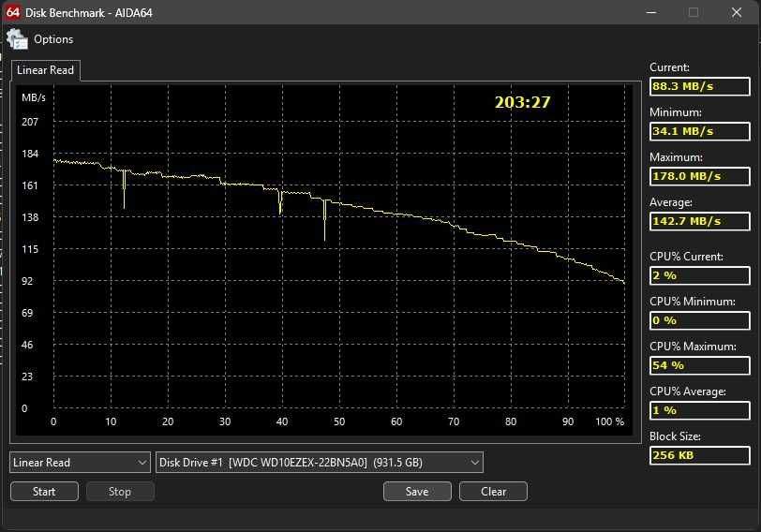The width and height of the screenshot is (761, 532).
Task: Click the 203:27 elapsed time readout
Action: coord(522,102)
